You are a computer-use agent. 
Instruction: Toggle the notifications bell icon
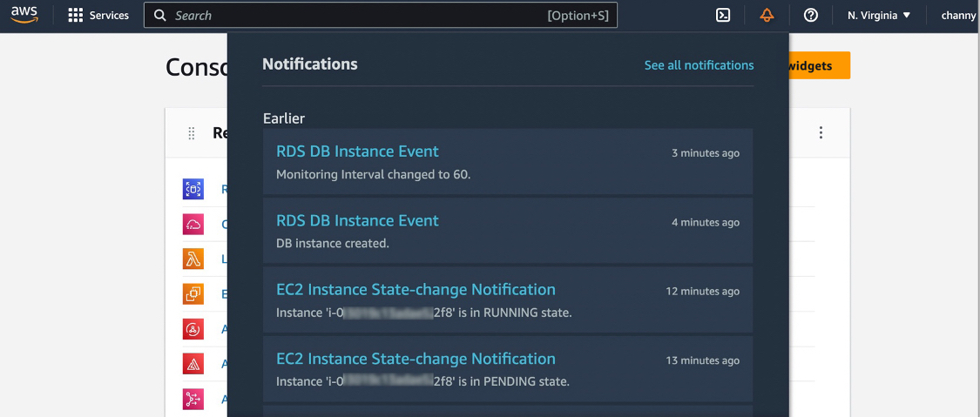coord(767,16)
